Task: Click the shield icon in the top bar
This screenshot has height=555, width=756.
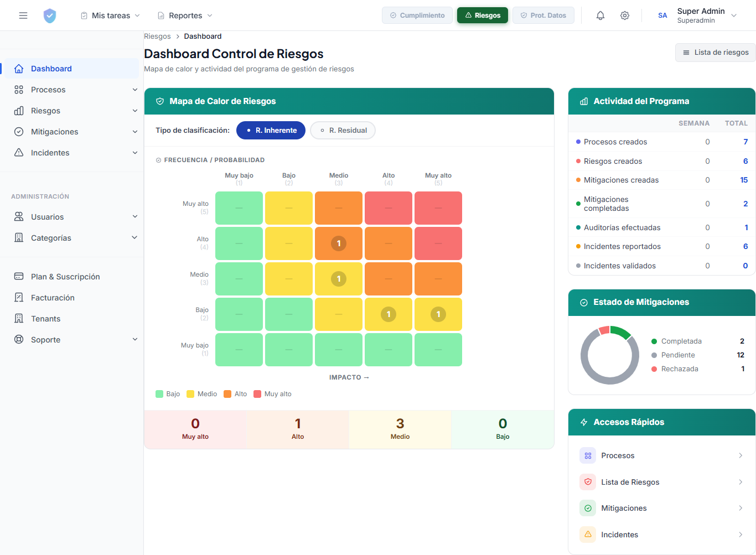Action: (50, 15)
